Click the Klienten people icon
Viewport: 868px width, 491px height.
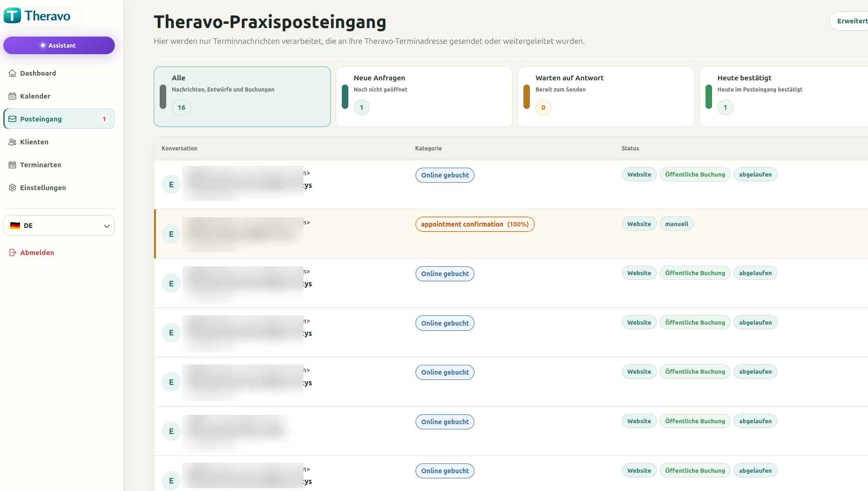coord(13,142)
